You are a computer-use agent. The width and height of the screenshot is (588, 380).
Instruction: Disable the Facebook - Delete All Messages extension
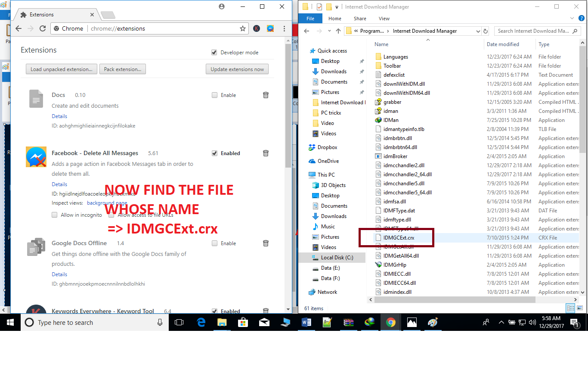[x=214, y=153]
